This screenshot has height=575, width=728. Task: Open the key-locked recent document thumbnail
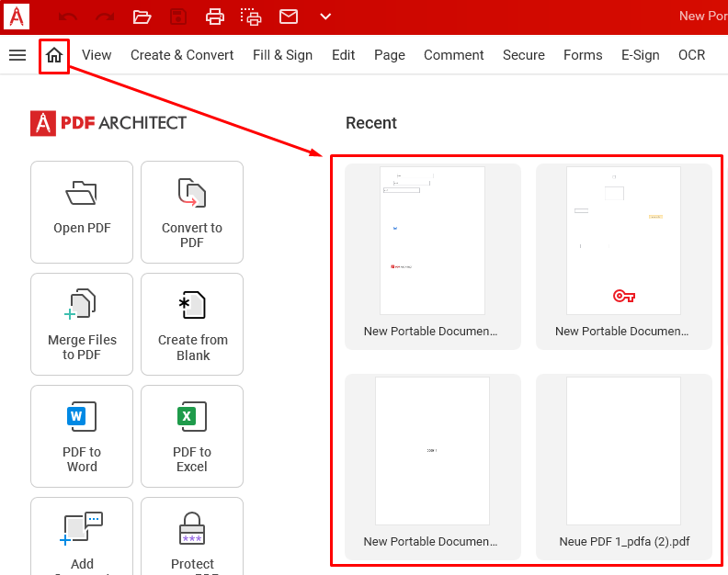pos(623,241)
